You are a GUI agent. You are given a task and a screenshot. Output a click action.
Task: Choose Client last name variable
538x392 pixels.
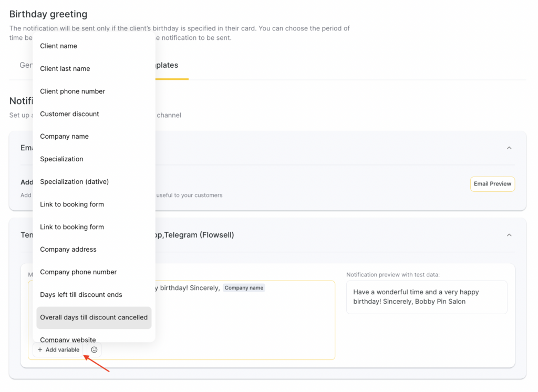coord(65,69)
